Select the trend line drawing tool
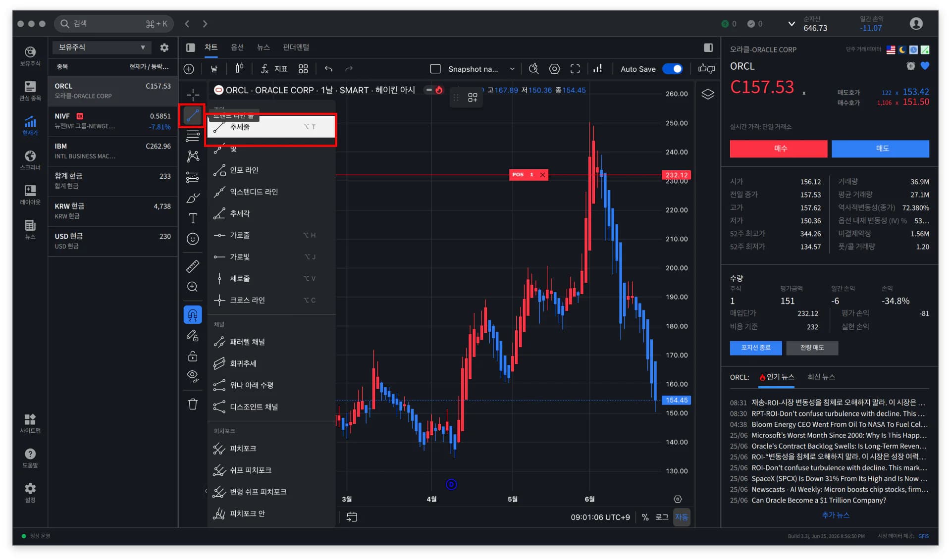This screenshot has width=951, height=560. pos(193,115)
